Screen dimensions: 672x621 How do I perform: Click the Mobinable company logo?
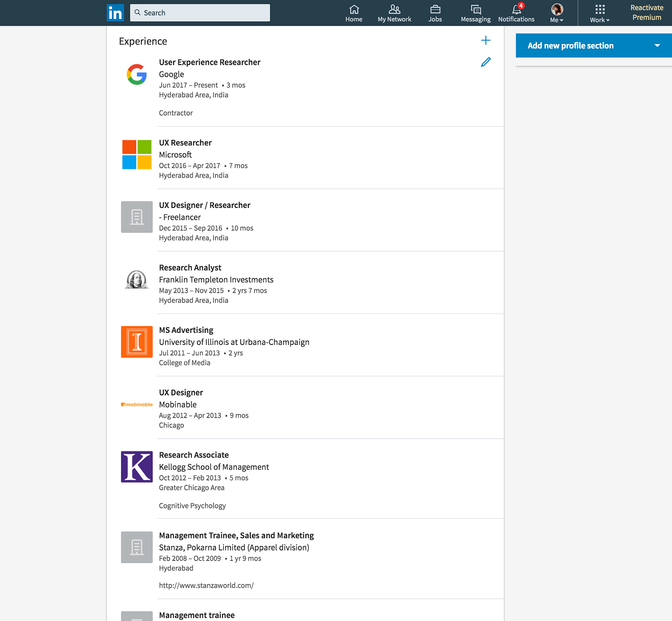tap(137, 405)
